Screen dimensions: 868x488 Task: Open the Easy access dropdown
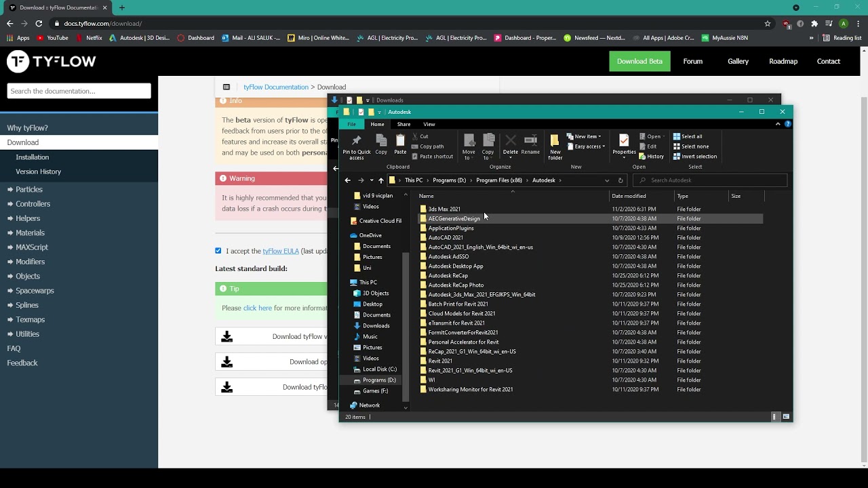click(x=586, y=146)
